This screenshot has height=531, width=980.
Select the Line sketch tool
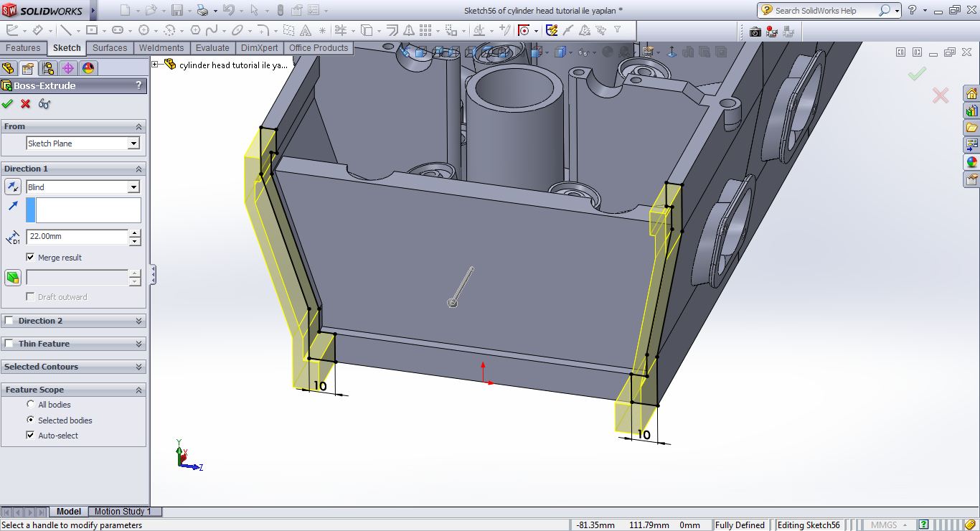(67, 29)
